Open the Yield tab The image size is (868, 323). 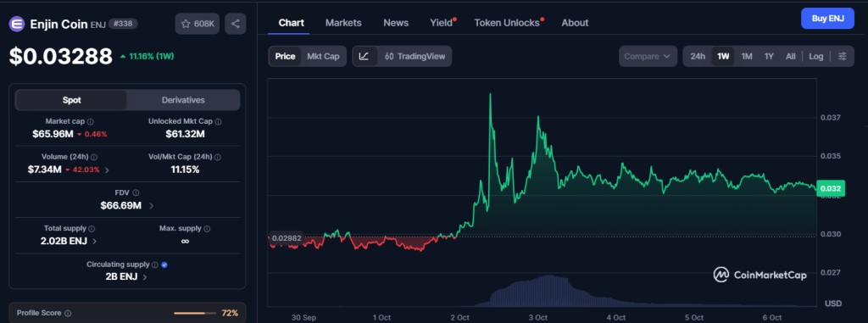coord(442,23)
